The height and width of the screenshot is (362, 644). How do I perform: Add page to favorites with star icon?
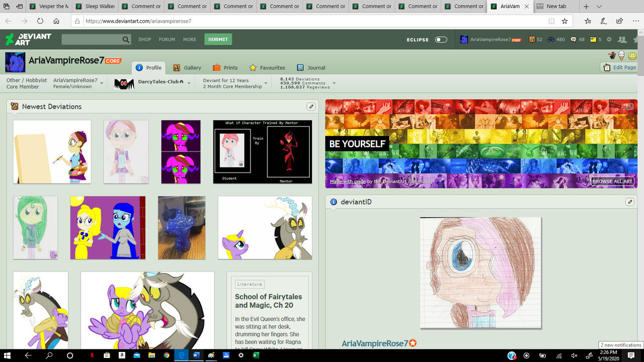pos(565,21)
